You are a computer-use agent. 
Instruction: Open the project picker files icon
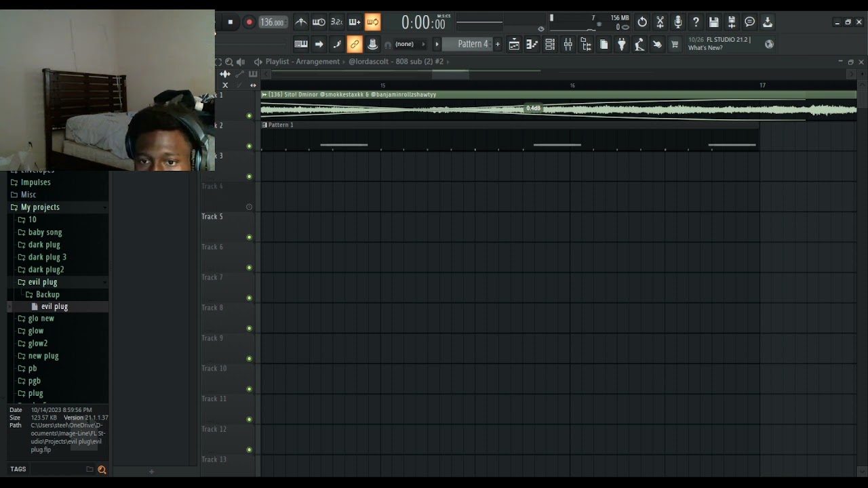(604, 45)
